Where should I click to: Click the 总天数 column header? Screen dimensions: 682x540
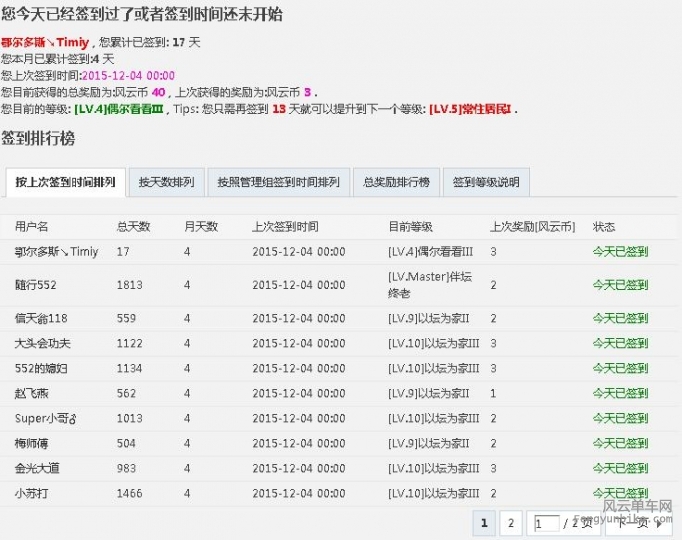[x=133, y=227]
